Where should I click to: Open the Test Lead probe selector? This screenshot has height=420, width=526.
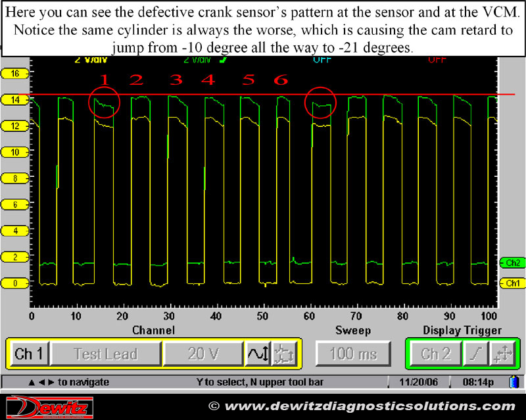[106, 354]
